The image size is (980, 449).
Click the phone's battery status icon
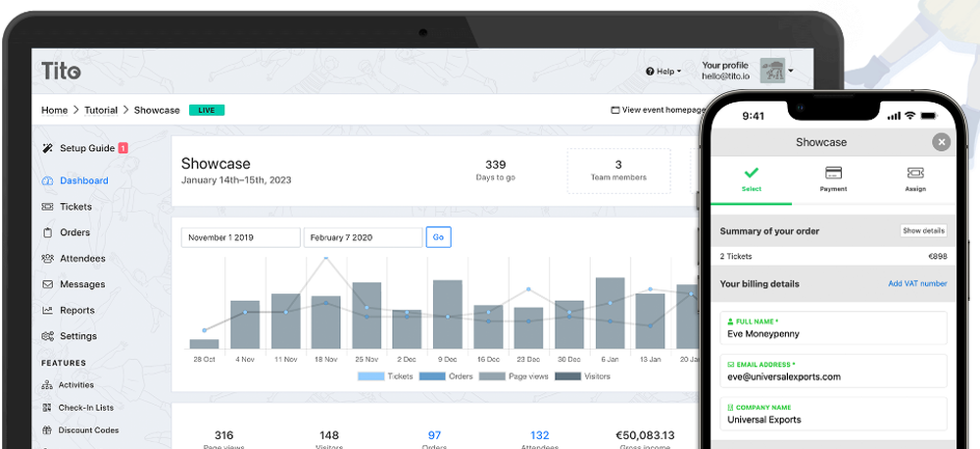point(928,116)
